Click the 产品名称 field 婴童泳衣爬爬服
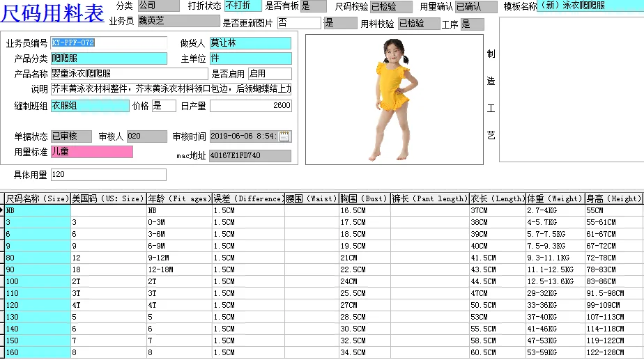Screen dimensions: 644x360 (130, 74)
